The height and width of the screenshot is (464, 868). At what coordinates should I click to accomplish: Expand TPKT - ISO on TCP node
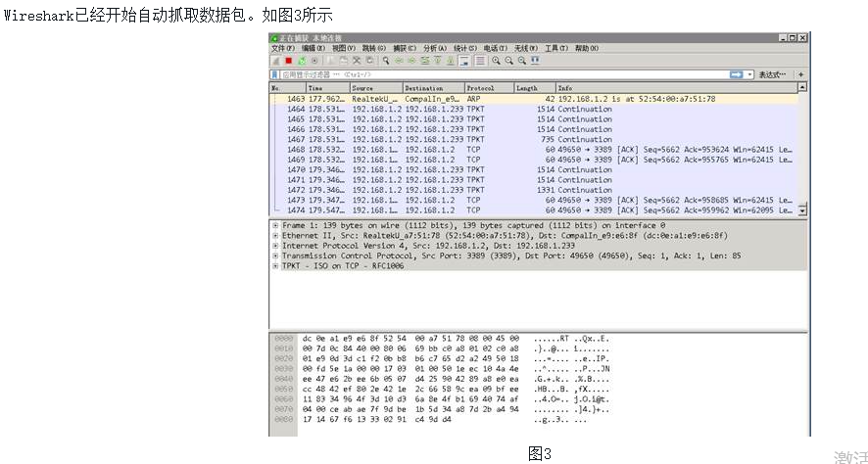(275, 266)
